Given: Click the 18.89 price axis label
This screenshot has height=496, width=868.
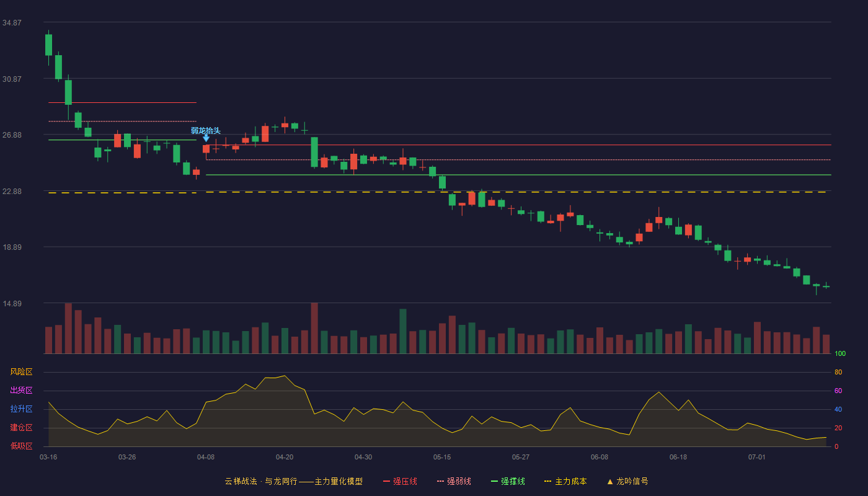Looking at the screenshot, I should pyautogui.click(x=12, y=247).
